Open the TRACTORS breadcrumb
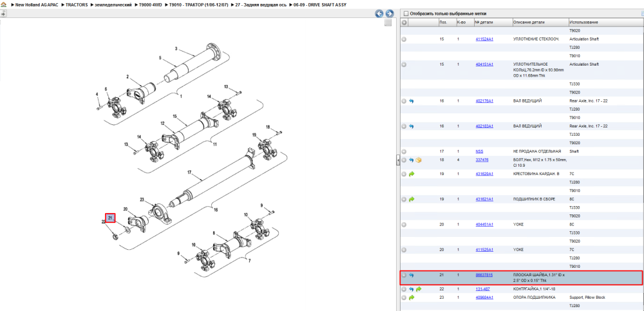 pyautogui.click(x=77, y=5)
